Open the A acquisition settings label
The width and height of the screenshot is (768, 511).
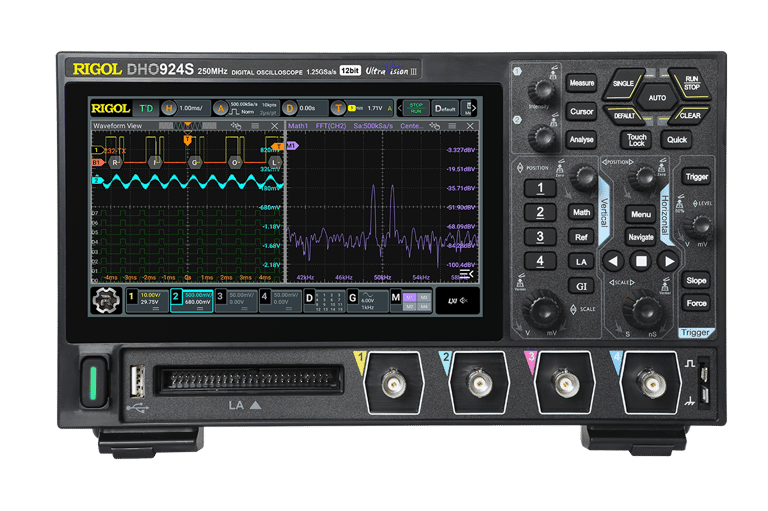tap(246, 108)
